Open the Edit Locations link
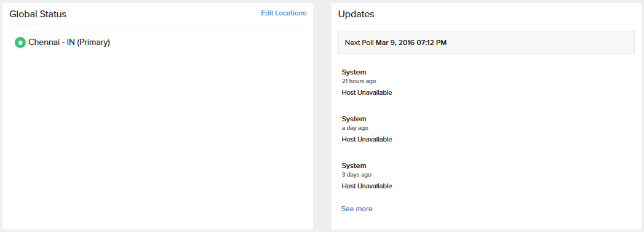The height and width of the screenshot is (232, 644). pos(284,13)
